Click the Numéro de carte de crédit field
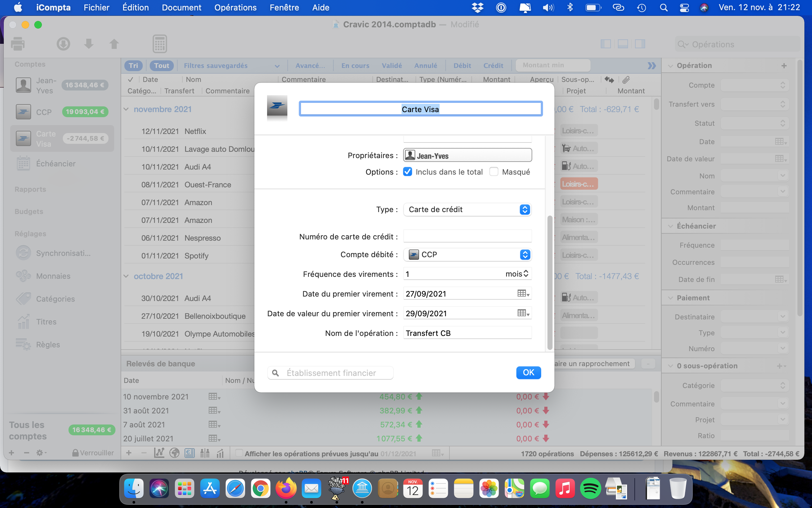Screen dimensions: 812x508 pos(468,236)
